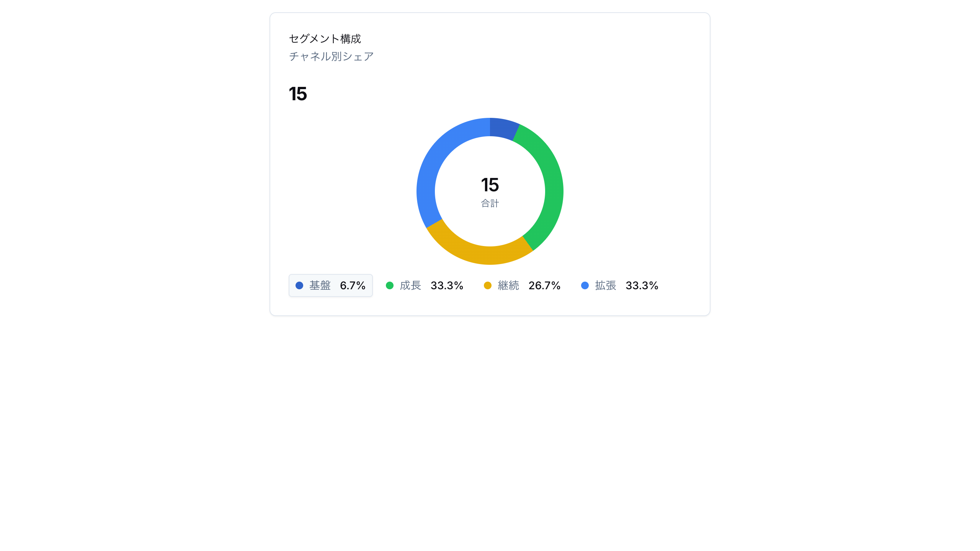This screenshot has width=980, height=551.
Task: Click the チャネル別シェア subtitle
Action: coord(332,56)
